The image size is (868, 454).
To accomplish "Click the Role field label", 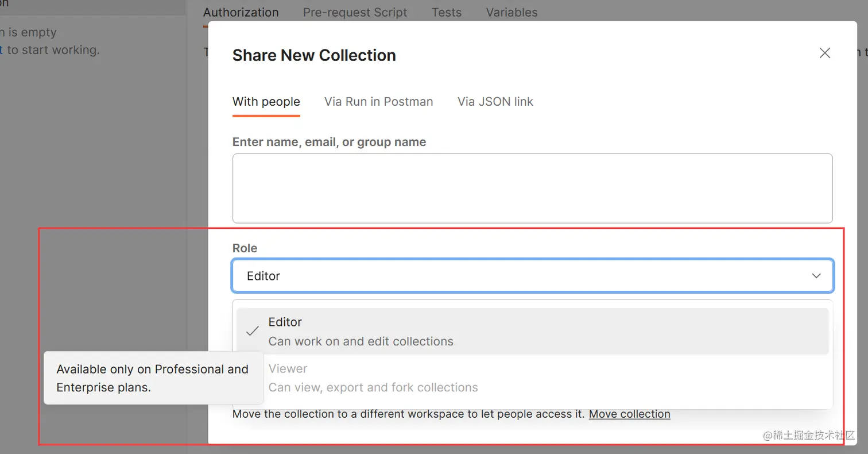I will pos(245,248).
